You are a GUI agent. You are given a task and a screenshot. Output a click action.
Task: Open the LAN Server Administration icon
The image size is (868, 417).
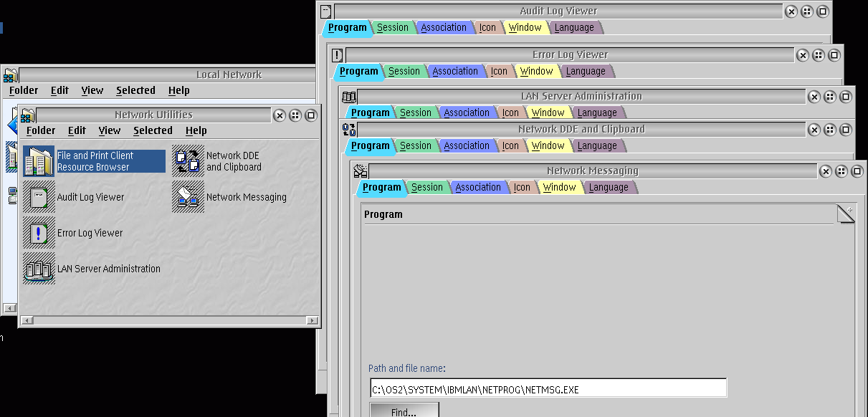point(39,269)
